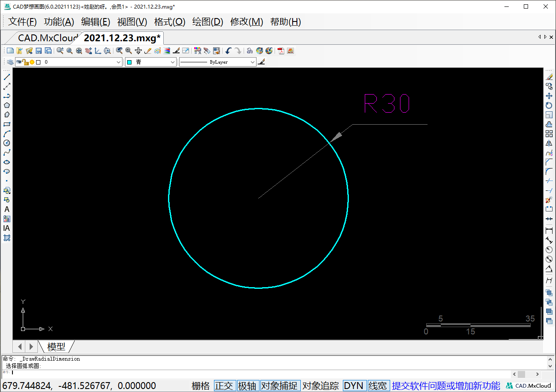This screenshot has width=556, height=392.
Task: Toggle layer 0 lock icon
Action: click(26, 62)
